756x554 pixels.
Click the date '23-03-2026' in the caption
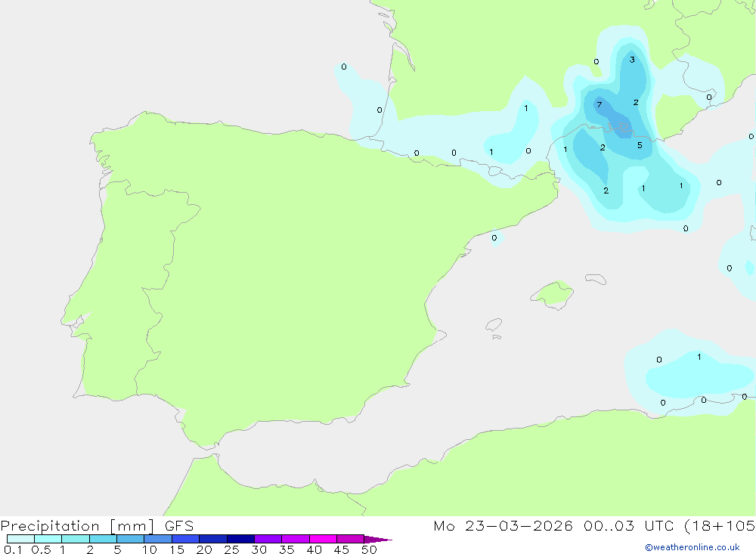[x=519, y=525]
